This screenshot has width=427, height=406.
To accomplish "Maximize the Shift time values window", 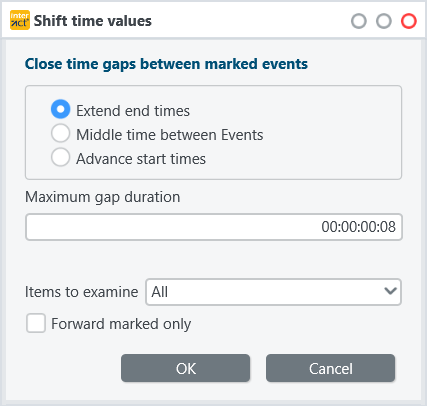I will coord(384,21).
